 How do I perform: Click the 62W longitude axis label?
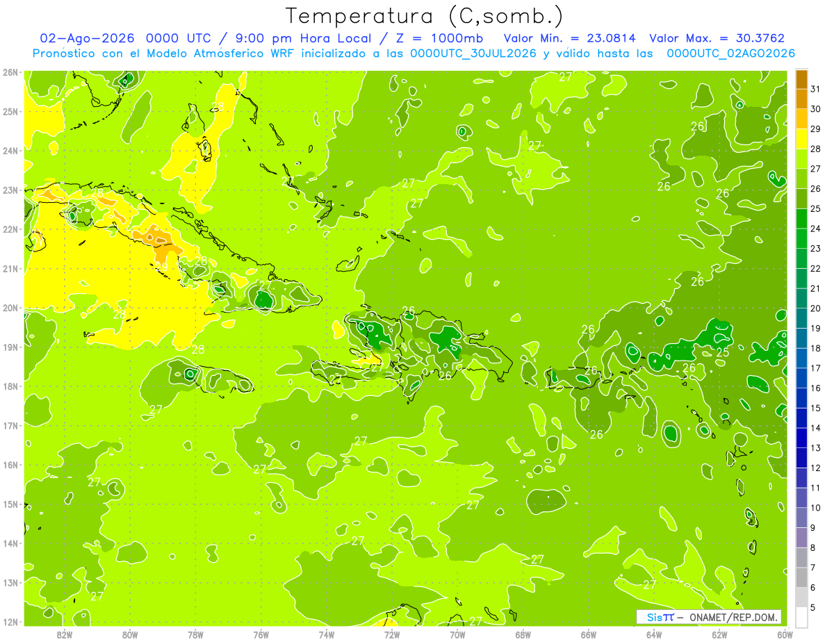coord(719,634)
